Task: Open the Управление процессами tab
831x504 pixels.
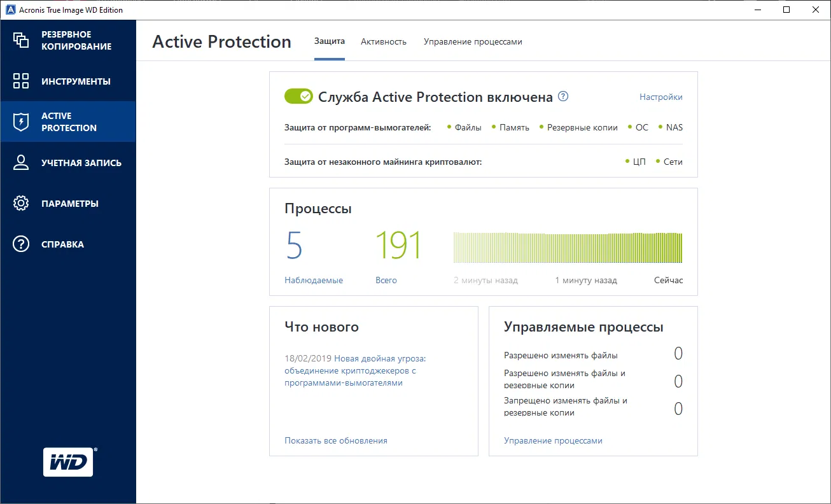Action: 473,41
